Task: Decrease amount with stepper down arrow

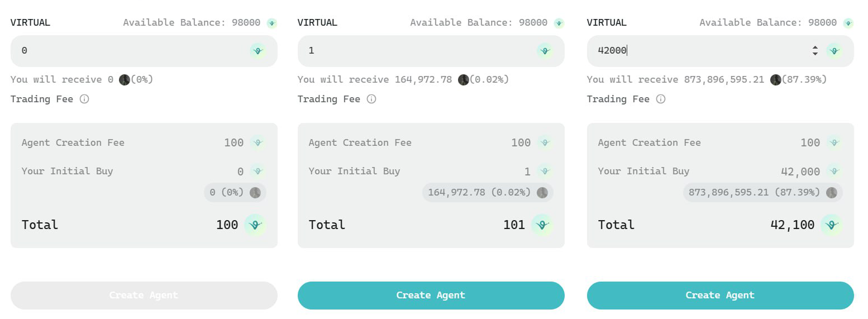Action: click(x=815, y=54)
